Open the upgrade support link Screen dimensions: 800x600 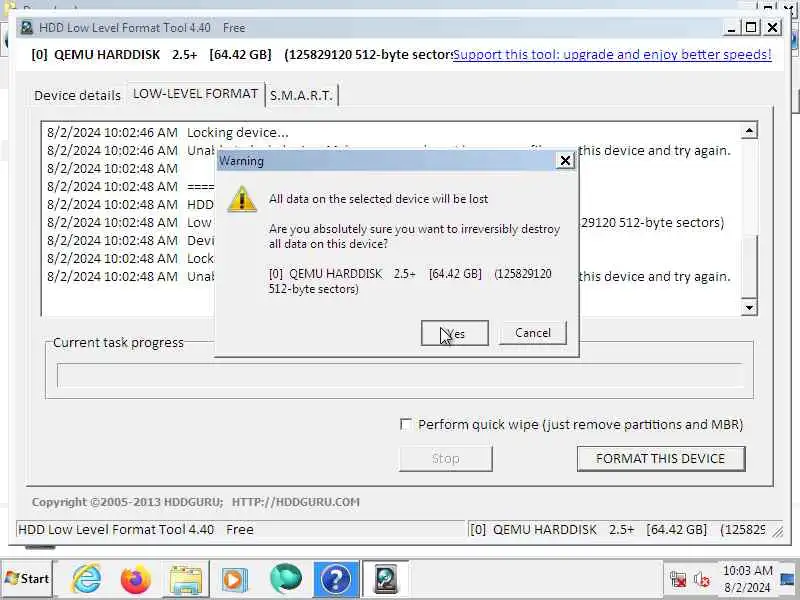coord(612,55)
